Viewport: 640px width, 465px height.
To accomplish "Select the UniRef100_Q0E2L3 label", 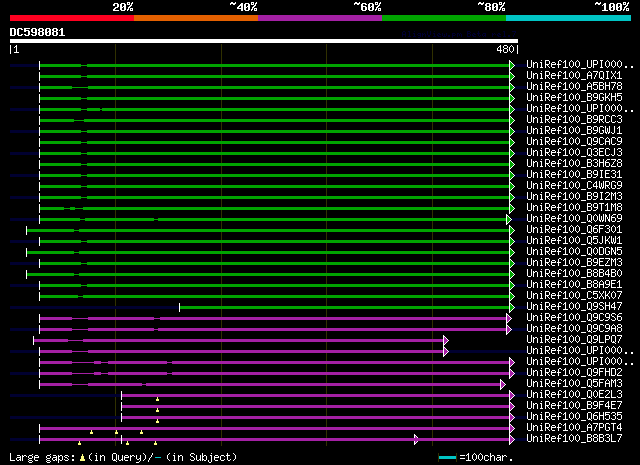I will pos(574,395).
